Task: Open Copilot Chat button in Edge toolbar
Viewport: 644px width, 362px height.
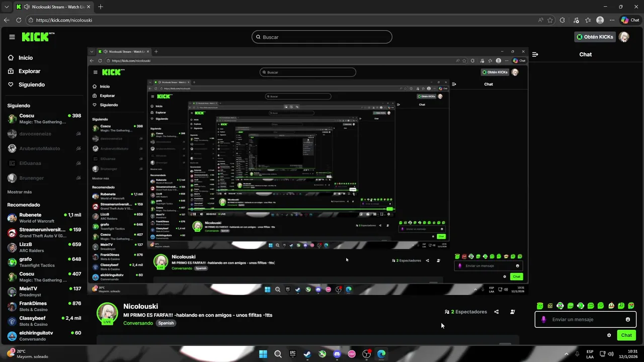Action: (630, 20)
